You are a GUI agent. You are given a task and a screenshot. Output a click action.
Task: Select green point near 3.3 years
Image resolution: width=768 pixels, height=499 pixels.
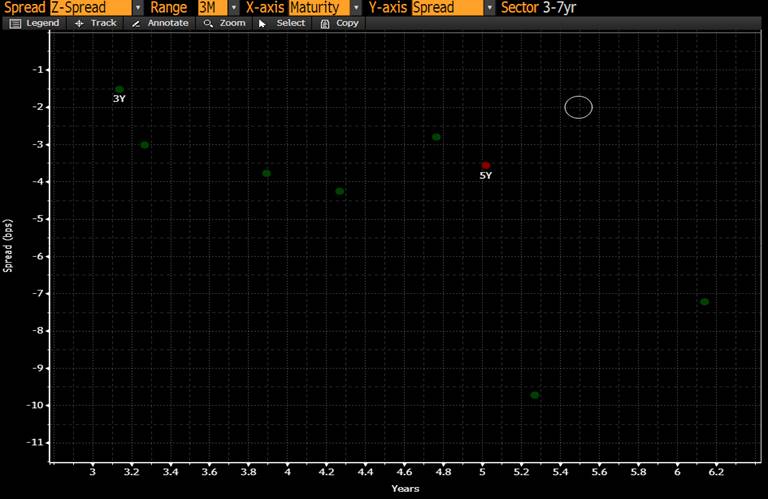pos(144,145)
